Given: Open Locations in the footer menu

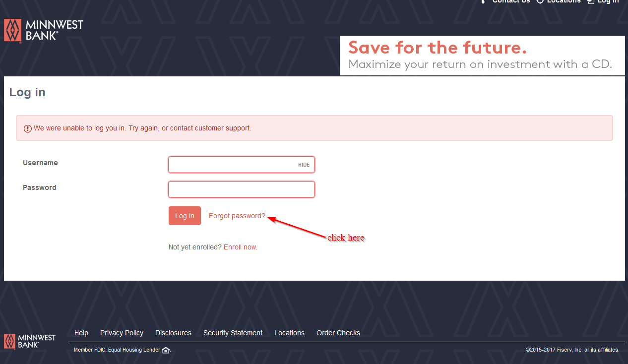Looking at the screenshot, I should click(289, 333).
